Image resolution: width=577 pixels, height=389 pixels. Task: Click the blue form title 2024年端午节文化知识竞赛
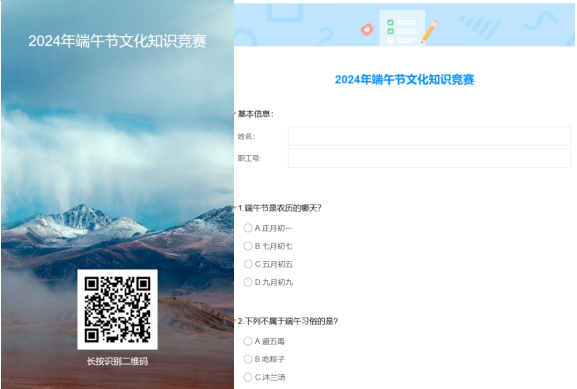[x=404, y=79]
